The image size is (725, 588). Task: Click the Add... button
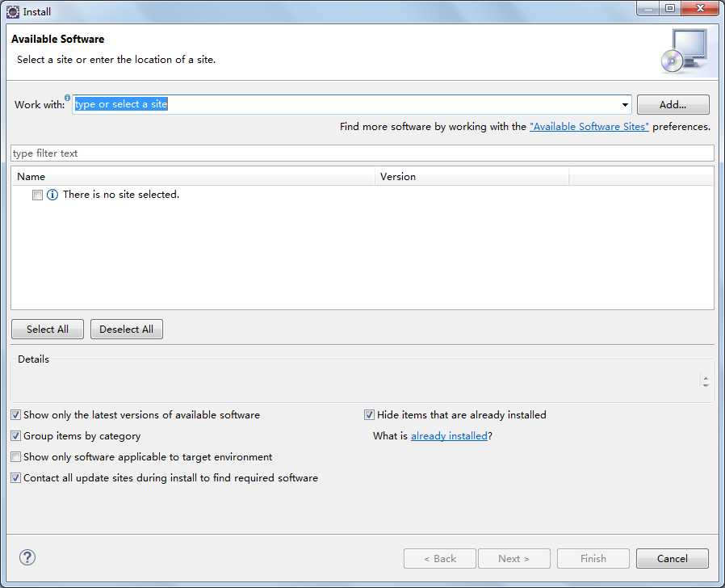click(673, 104)
